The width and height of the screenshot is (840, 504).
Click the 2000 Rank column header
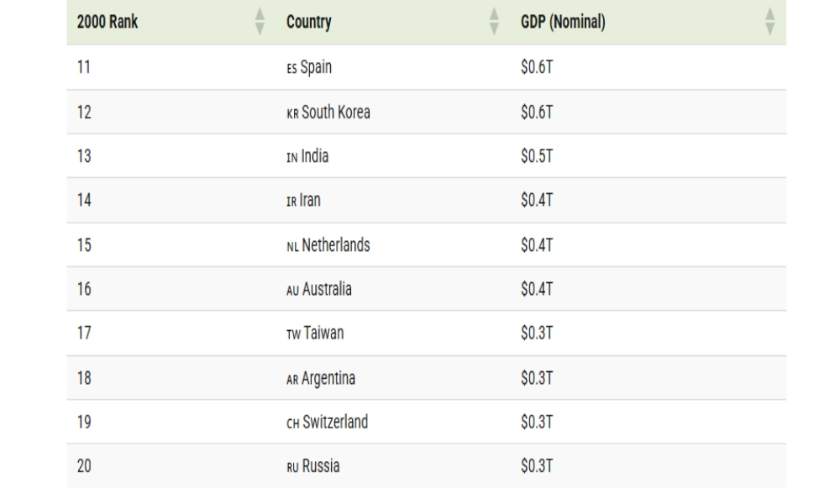[x=108, y=23]
